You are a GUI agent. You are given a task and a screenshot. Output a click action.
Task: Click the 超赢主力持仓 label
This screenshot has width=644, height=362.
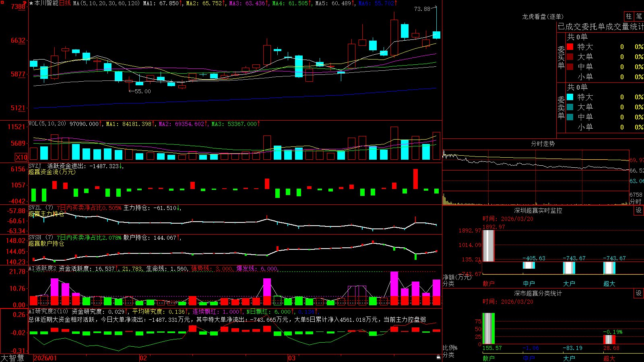(x=46, y=214)
